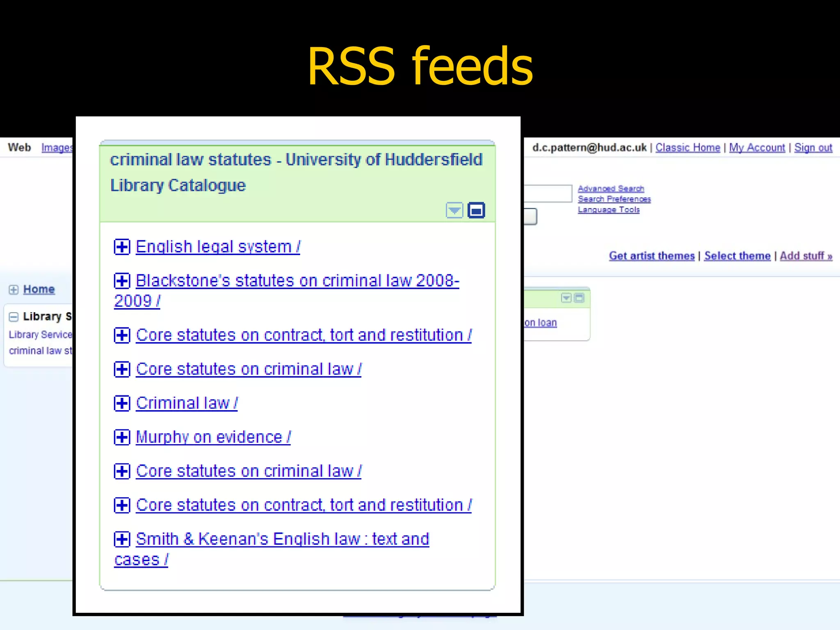This screenshot has height=630, width=840.
Task: Expand the 'English legal system /' entry
Action: [x=122, y=247]
